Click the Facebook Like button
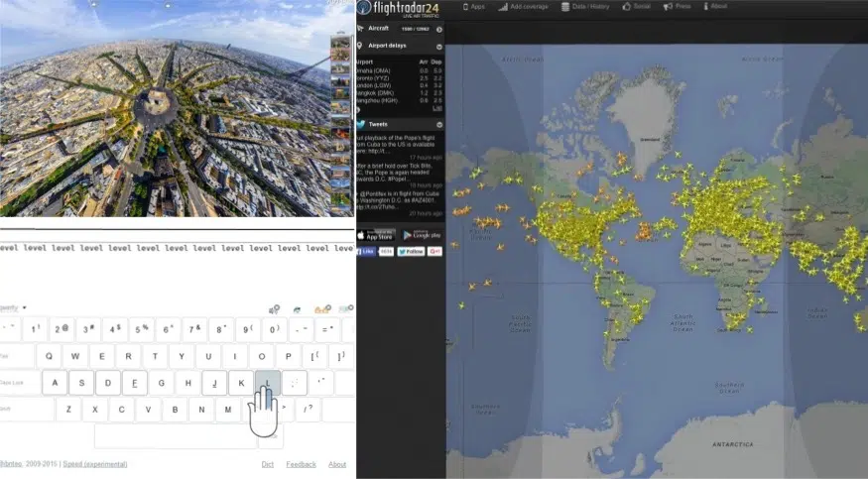Image resolution: width=868 pixels, height=479 pixels. tap(366, 252)
